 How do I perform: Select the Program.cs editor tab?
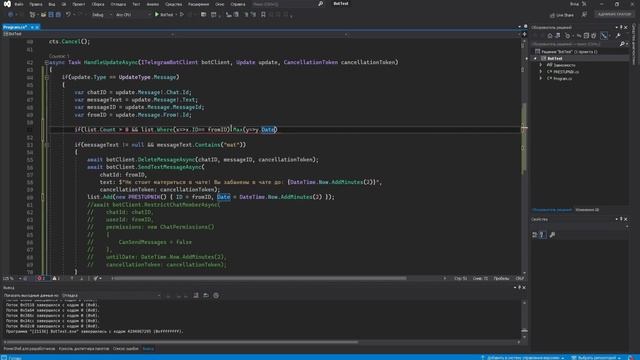(x=15, y=27)
